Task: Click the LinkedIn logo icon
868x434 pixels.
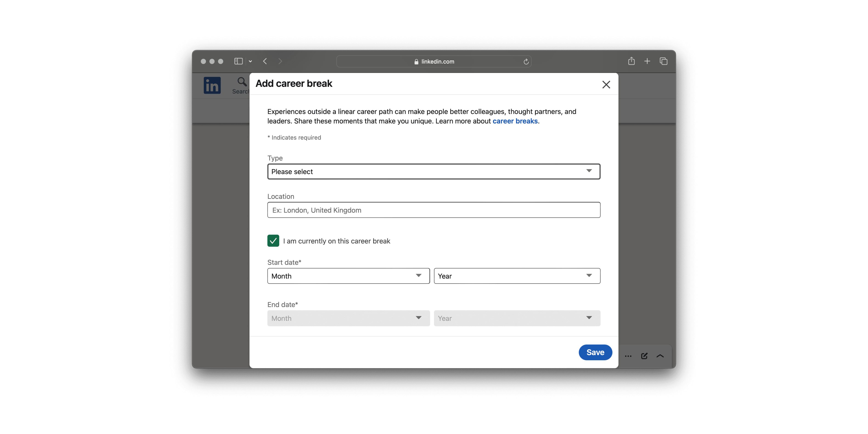Action: click(212, 85)
